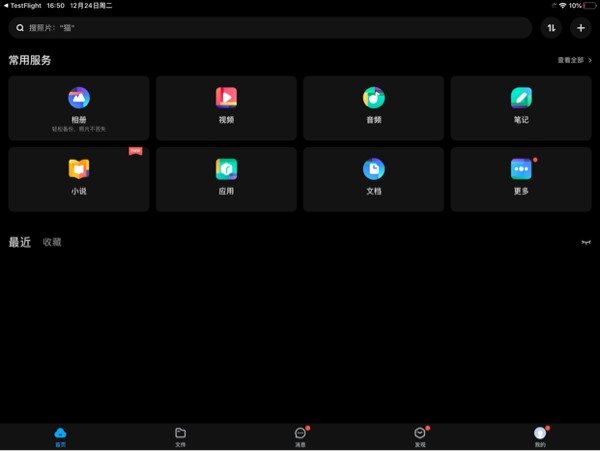Open the 音频 (Audio) service

373,108
